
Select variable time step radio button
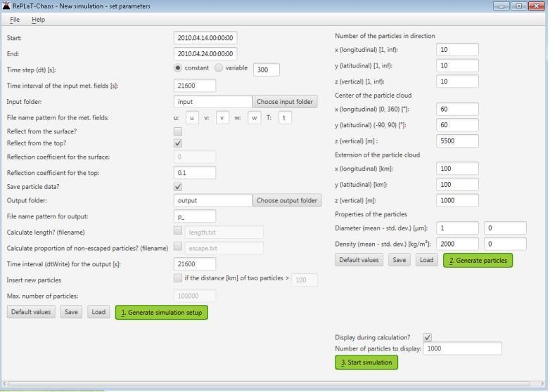click(x=219, y=68)
